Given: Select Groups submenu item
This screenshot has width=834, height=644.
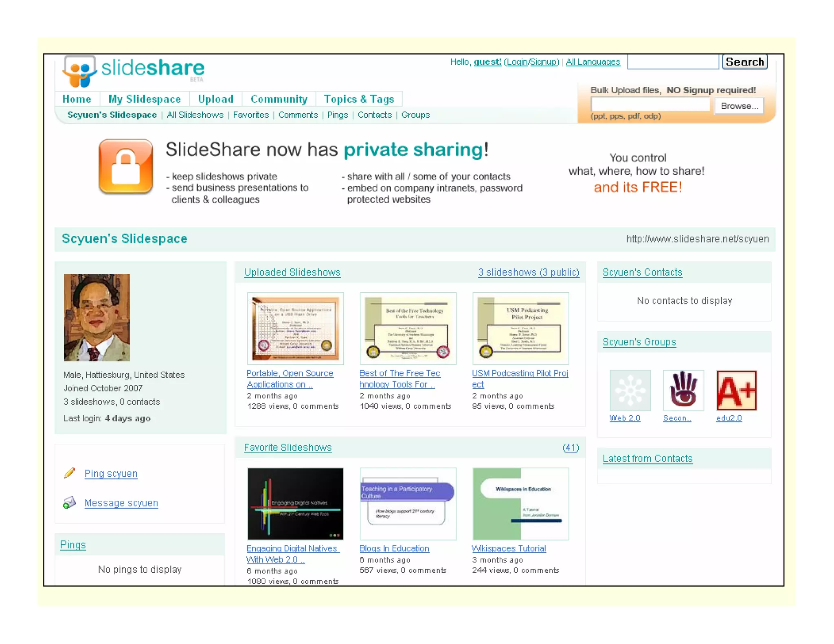Looking at the screenshot, I should (415, 115).
